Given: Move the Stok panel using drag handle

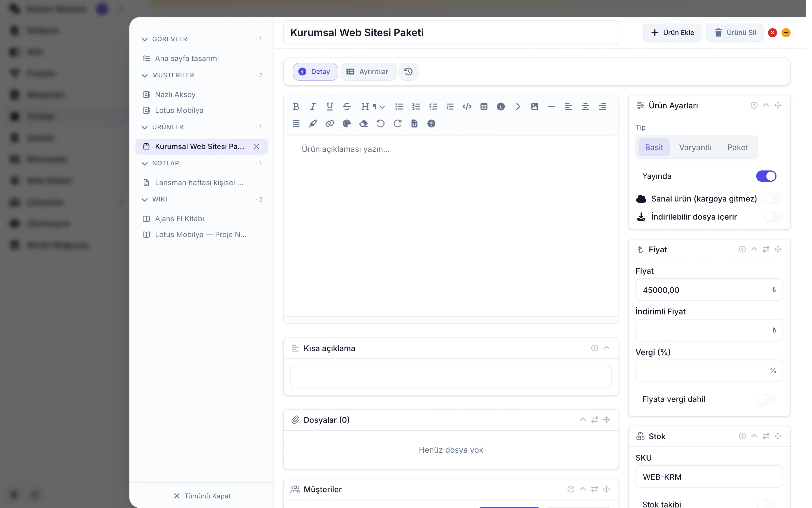Looking at the screenshot, I should (778, 436).
